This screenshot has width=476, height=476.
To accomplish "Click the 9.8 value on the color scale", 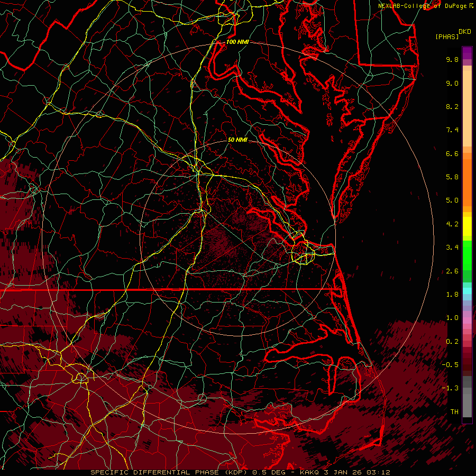I will (x=452, y=59).
